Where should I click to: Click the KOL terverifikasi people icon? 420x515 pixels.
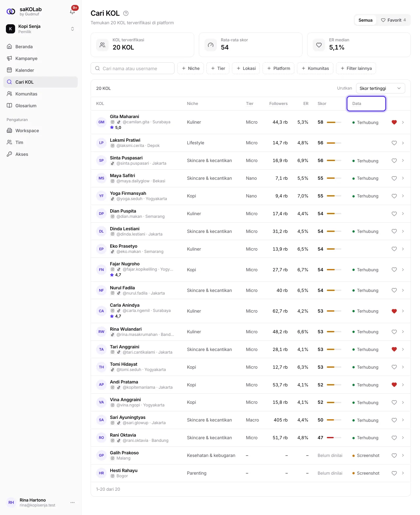102,45
